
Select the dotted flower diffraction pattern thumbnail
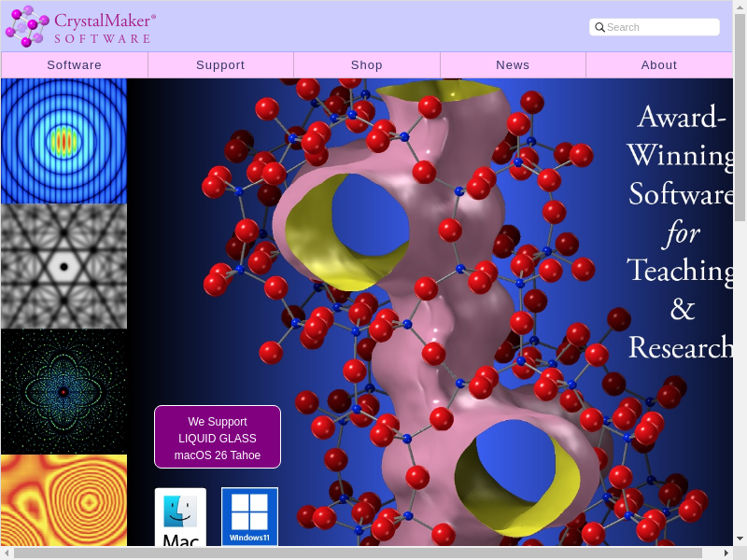point(63,392)
